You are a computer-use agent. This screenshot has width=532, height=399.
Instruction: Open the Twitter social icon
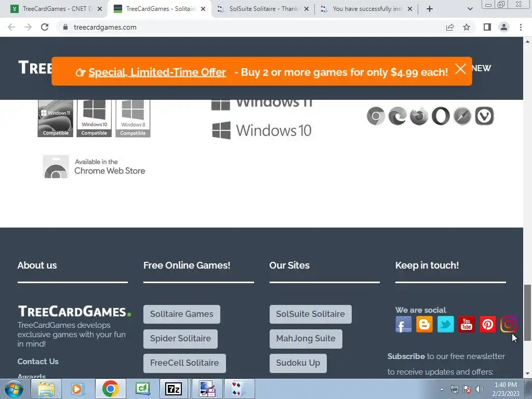[x=445, y=324]
